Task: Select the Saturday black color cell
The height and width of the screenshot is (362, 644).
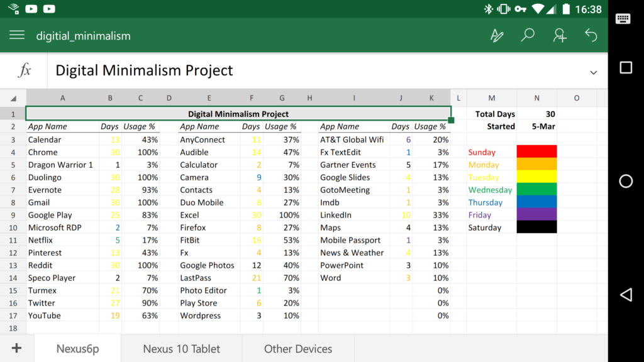Action: (x=536, y=227)
